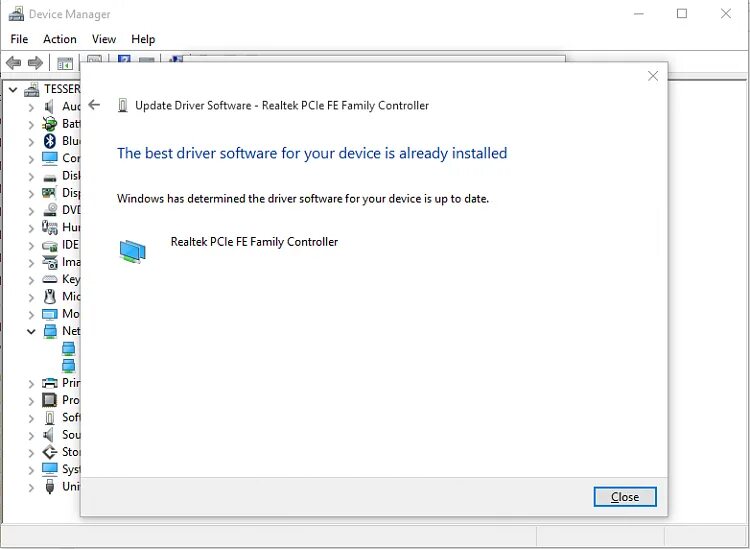Screen dimensions: 750x549
Task: Select the Software devices icon
Action: point(50,417)
